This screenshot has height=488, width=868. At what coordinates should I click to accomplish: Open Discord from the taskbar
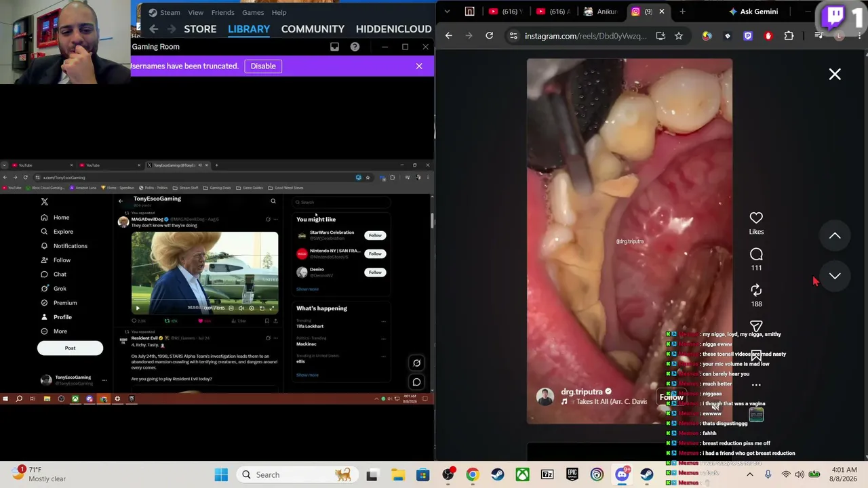(x=622, y=474)
